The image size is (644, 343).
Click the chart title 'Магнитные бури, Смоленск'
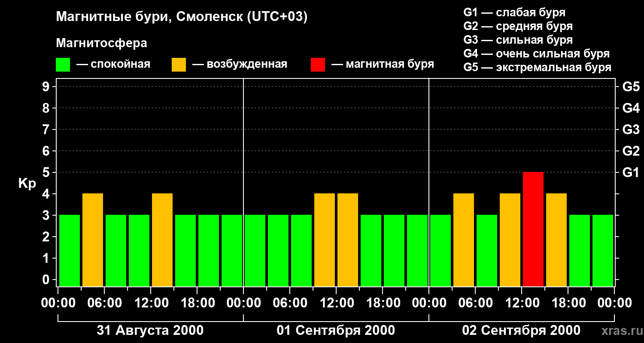tap(182, 17)
